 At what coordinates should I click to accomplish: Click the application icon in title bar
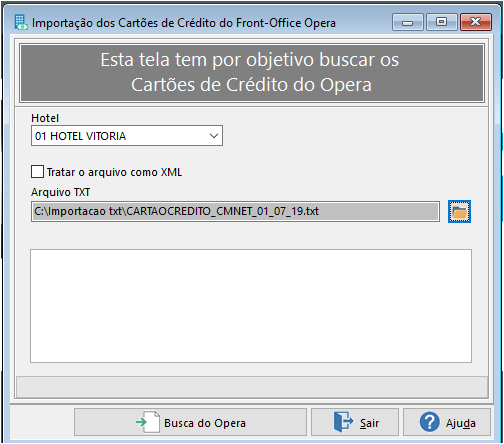(21, 22)
